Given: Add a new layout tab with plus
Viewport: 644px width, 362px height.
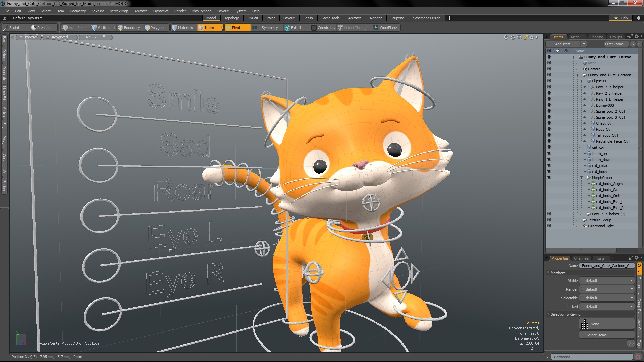Looking at the screenshot, I should pos(450,18).
